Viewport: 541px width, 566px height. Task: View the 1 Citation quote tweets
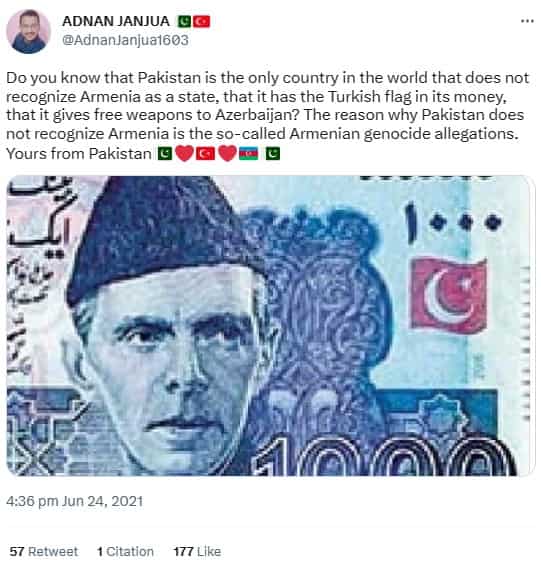point(125,551)
